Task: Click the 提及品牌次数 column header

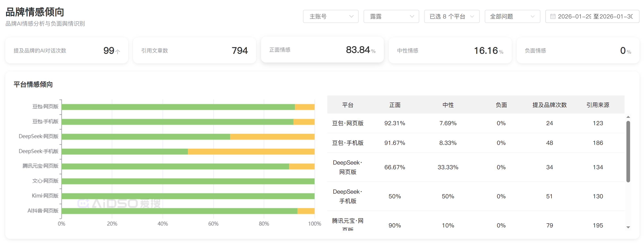Action: pyautogui.click(x=549, y=105)
